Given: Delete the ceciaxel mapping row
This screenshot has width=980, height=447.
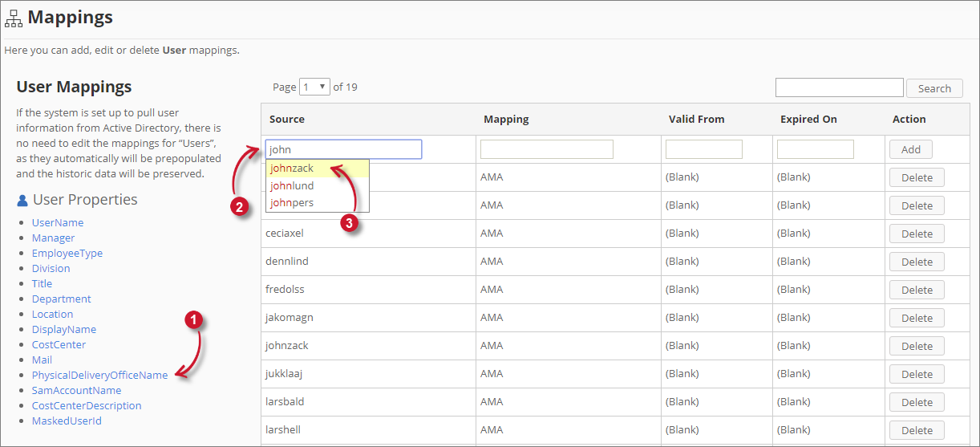Looking at the screenshot, I should pyautogui.click(x=917, y=234).
